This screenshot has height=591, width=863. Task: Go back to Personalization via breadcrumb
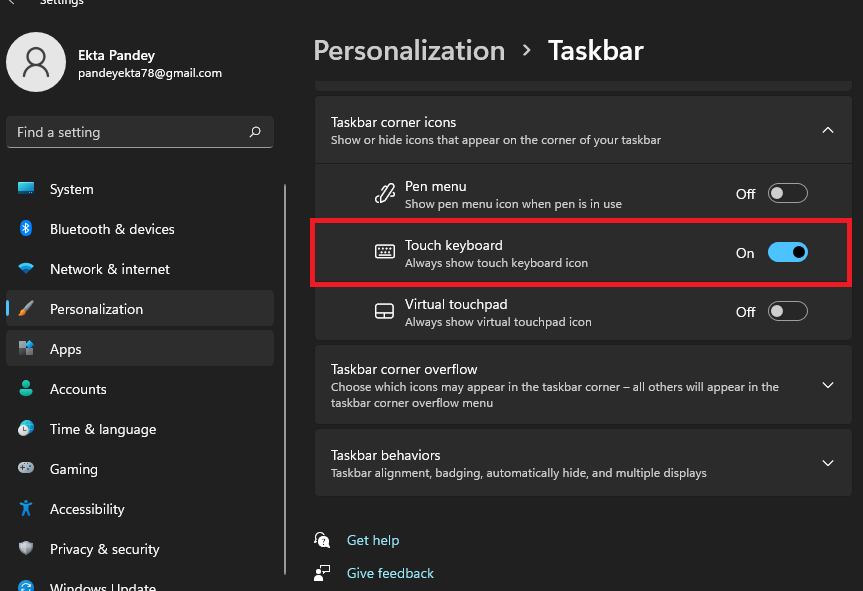tap(409, 50)
